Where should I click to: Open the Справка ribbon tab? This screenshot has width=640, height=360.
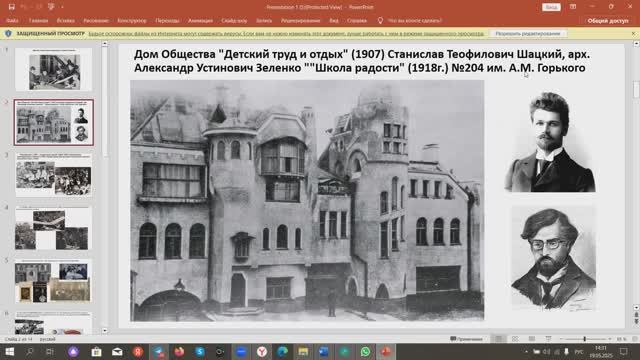tap(357, 20)
